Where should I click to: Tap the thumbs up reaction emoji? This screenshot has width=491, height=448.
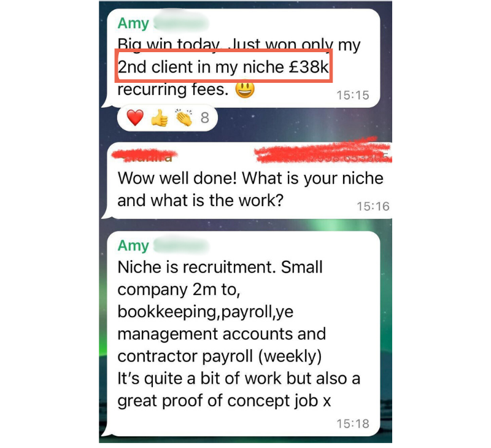click(x=160, y=118)
